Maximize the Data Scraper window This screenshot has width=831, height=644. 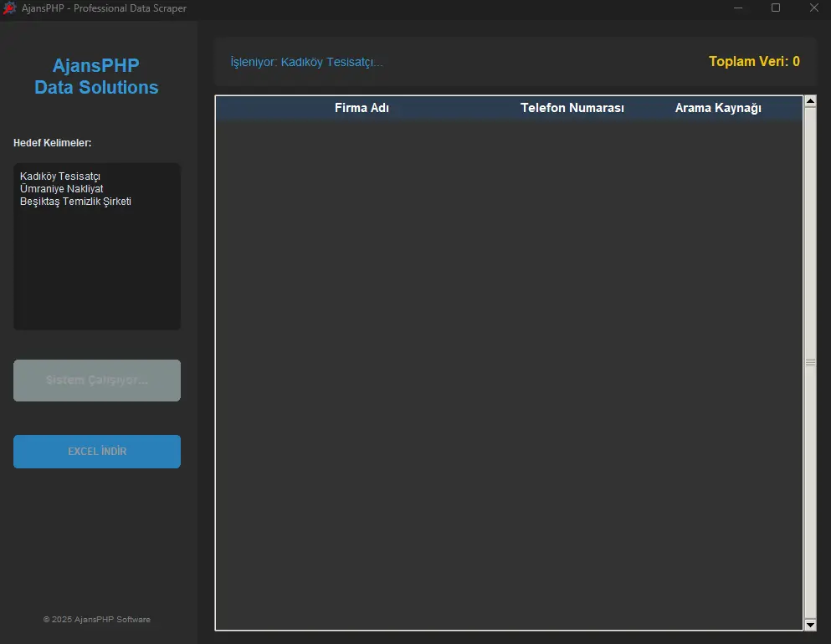pos(776,8)
